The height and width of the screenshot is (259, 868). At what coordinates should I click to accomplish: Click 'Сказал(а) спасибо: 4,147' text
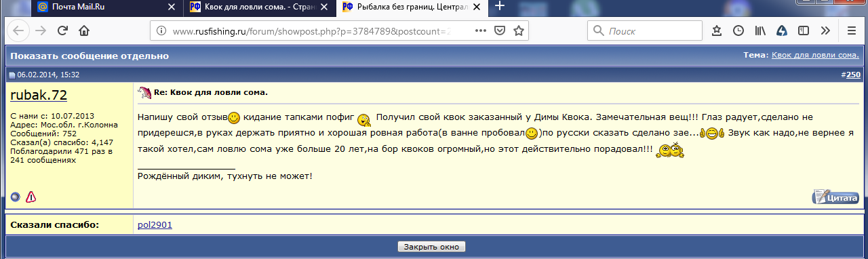click(62, 142)
